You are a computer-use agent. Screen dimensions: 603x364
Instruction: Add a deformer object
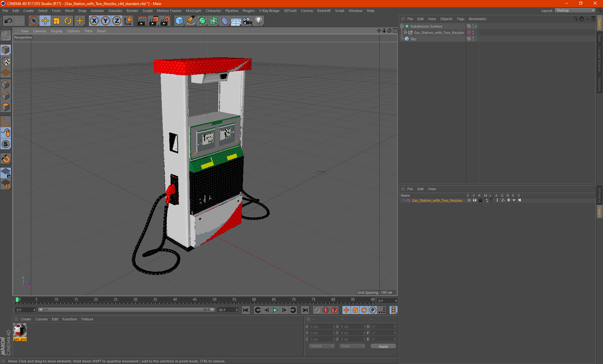tap(225, 21)
